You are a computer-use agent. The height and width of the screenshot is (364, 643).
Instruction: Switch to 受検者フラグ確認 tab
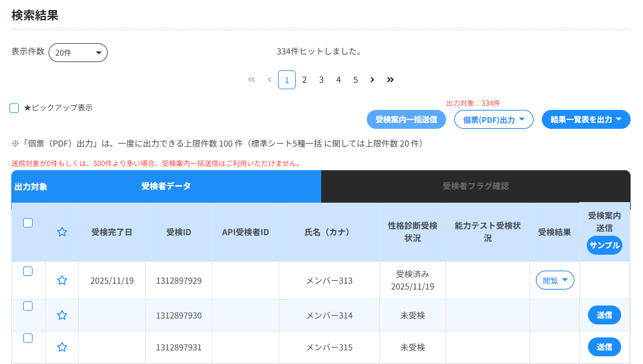[475, 186]
